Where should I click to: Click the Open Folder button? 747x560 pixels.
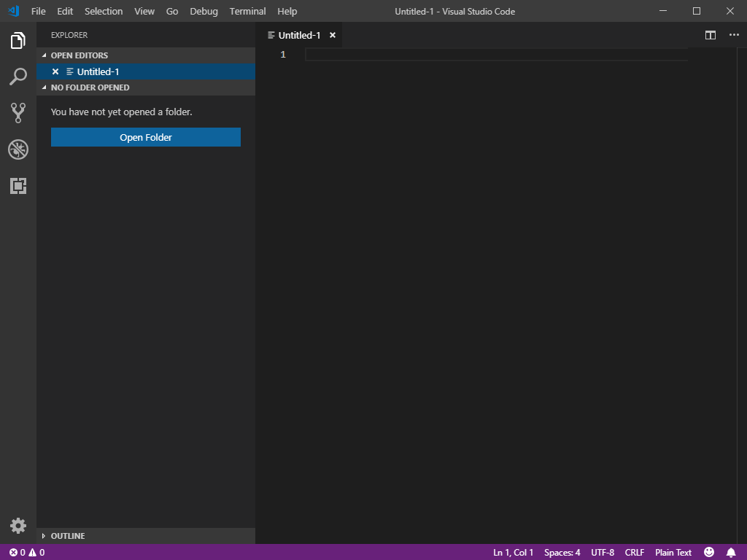(146, 137)
